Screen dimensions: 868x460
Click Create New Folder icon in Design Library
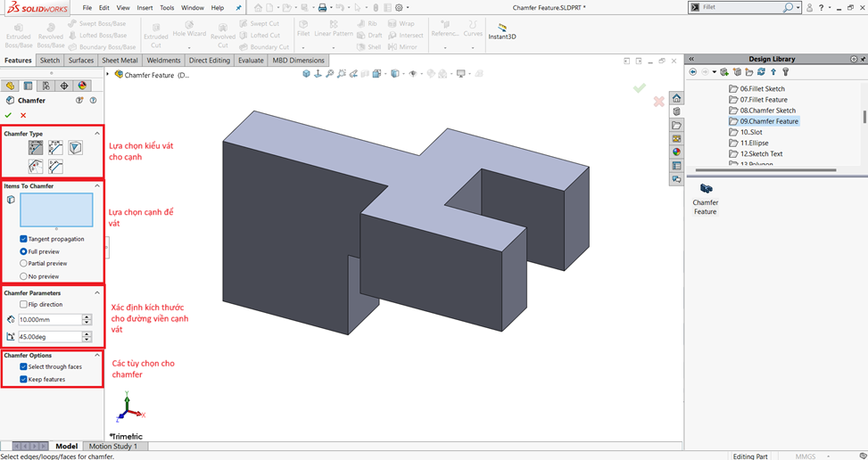click(749, 72)
